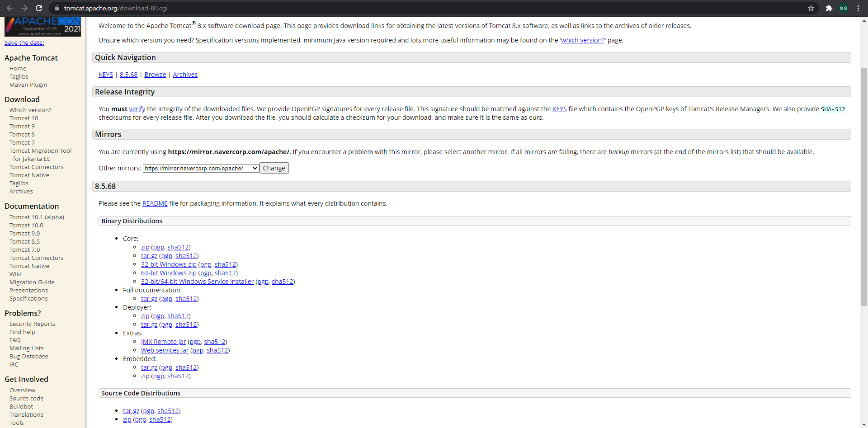The height and width of the screenshot is (428, 868).
Task: Open the KEYS file link in Release Integrity
Action: point(559,109)
